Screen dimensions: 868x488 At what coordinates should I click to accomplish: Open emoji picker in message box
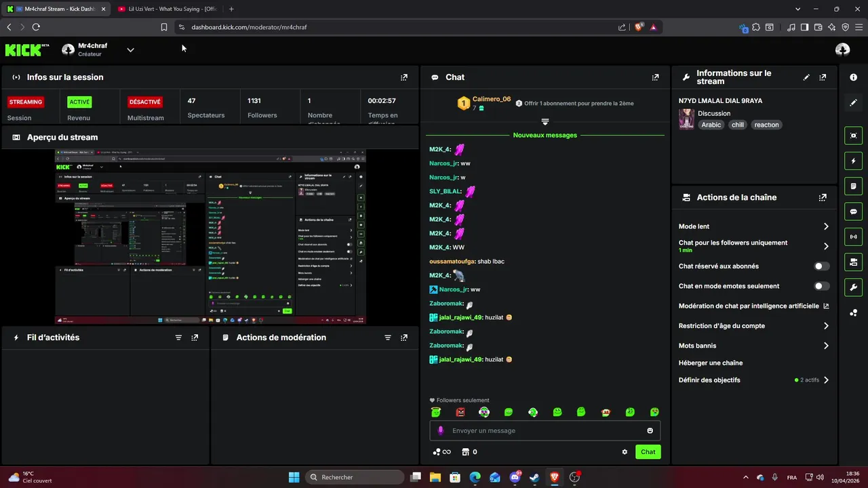coord(650,430)
